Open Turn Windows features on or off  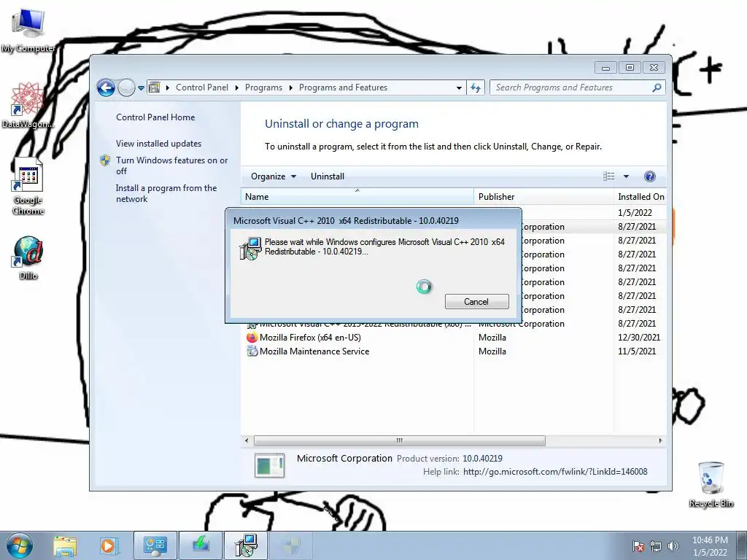pos(172,166)
